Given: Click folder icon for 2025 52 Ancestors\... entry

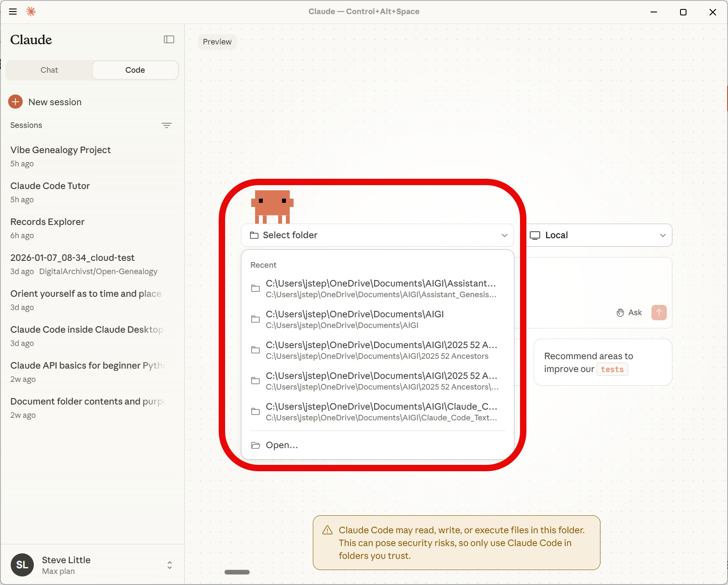Looking at the screenshot, I should (x=256, y=381).
